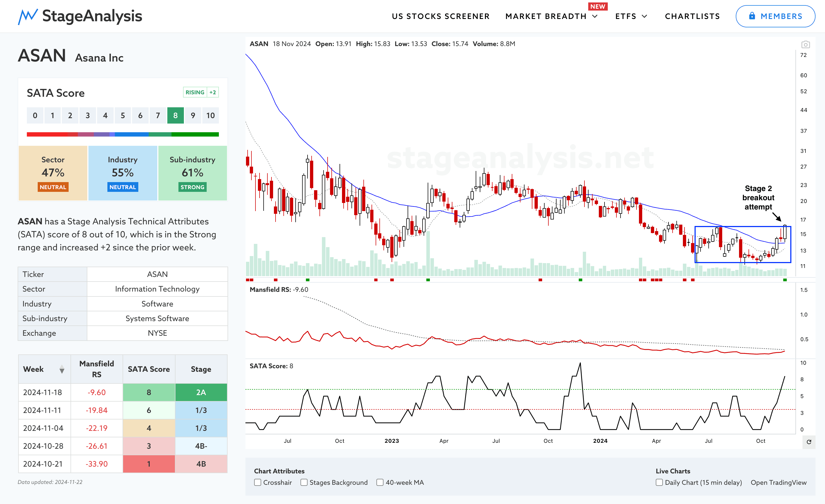Click the SATA Score column header
Image resolution: width=825 pixels, height=504 pixels.
tap(149, 369)
